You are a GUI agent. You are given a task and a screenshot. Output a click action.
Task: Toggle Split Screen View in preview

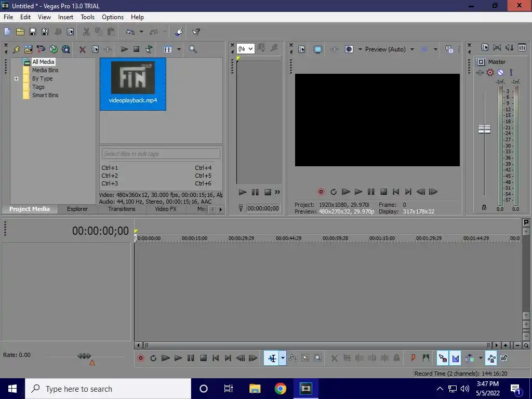click(x=349, y=49)
